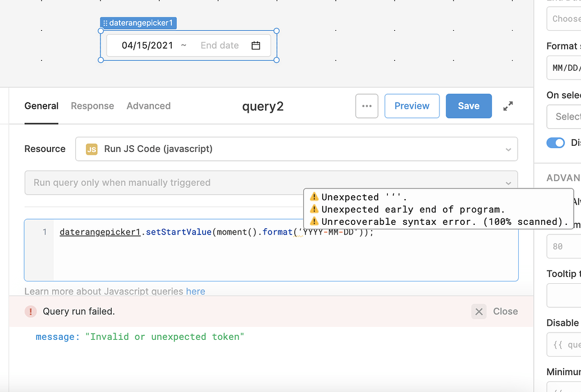This screenshot has height=392, width=581.
Task: Click the 'Choose' end date input in inspector
Action: [x=564, y=19]
